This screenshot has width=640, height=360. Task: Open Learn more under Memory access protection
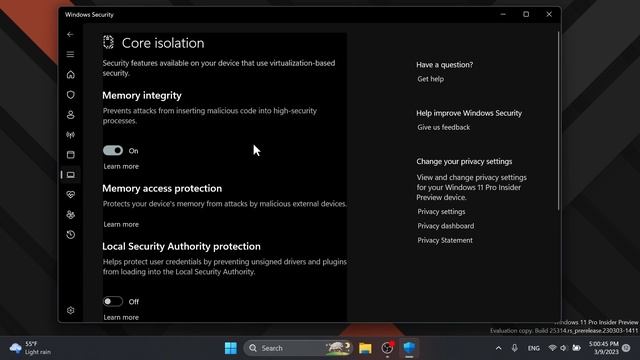121,224
